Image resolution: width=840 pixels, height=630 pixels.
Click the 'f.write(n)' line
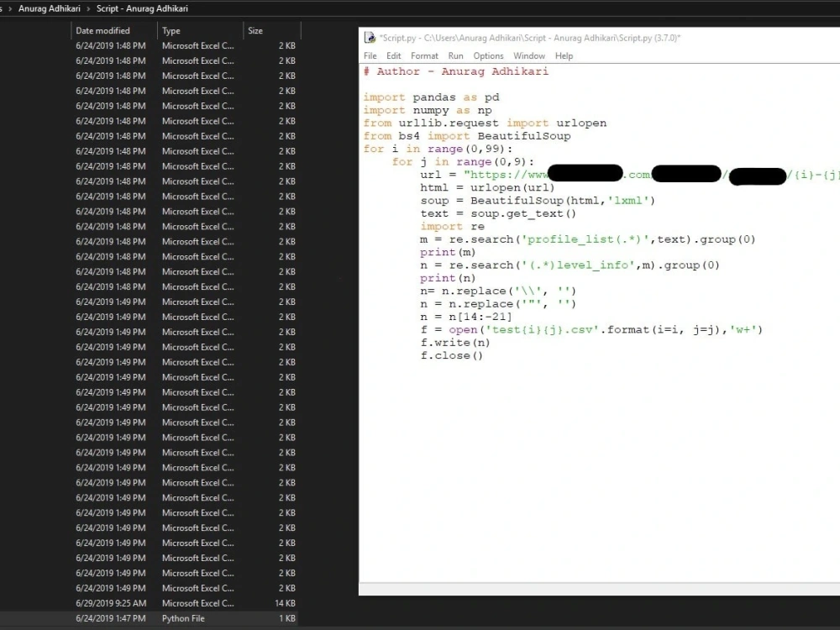455,343
